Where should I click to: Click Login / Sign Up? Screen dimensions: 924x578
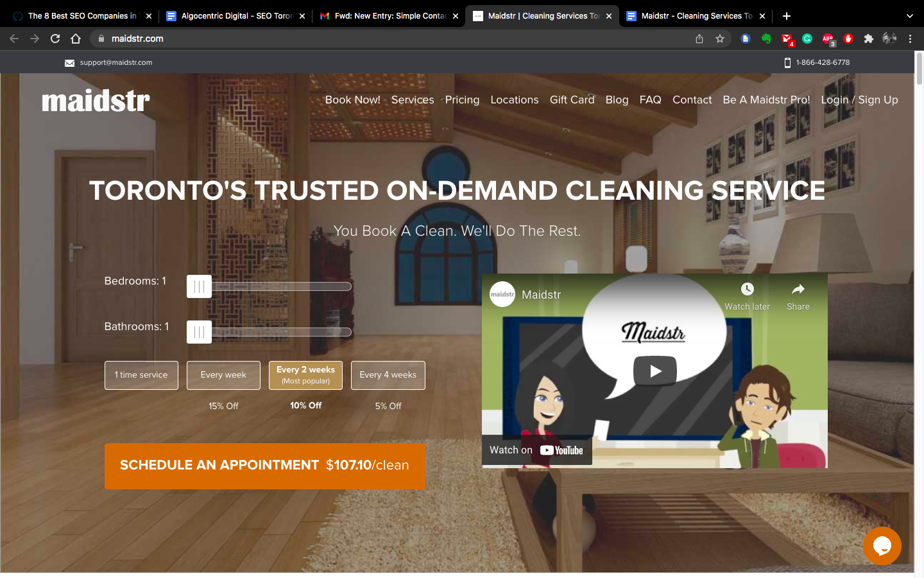tap(859, 100)
